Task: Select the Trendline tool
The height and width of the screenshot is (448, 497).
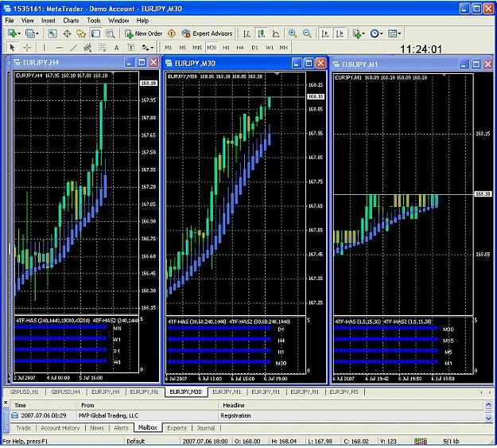Action: pyautogui.click(x=73, y=48)
